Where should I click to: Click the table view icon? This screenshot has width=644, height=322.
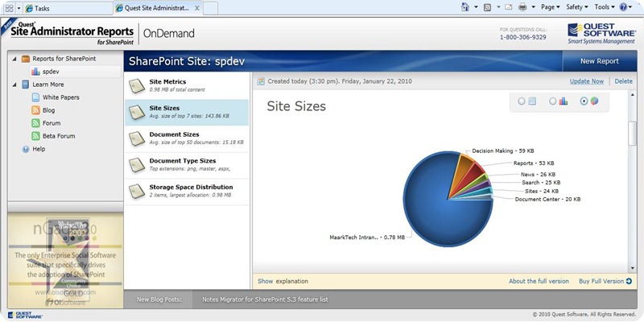click(x=532, y=101)
